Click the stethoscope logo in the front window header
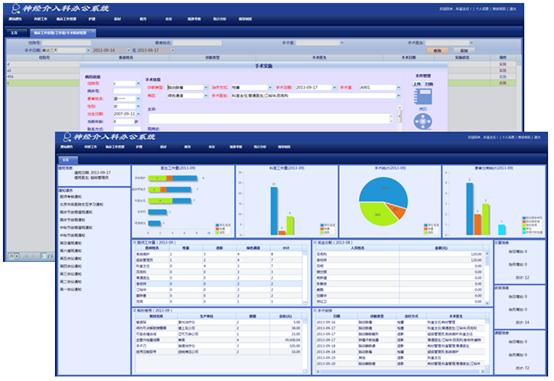 click(67, 137)
